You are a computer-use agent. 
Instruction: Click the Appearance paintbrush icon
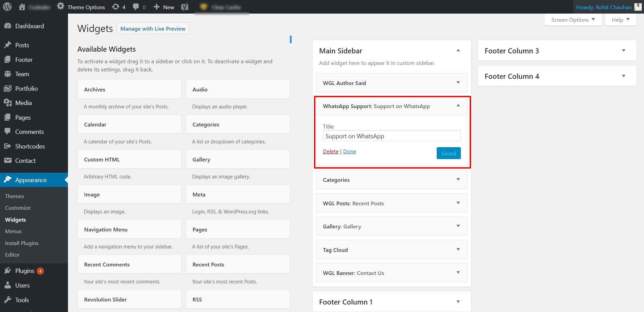[7, 179]
